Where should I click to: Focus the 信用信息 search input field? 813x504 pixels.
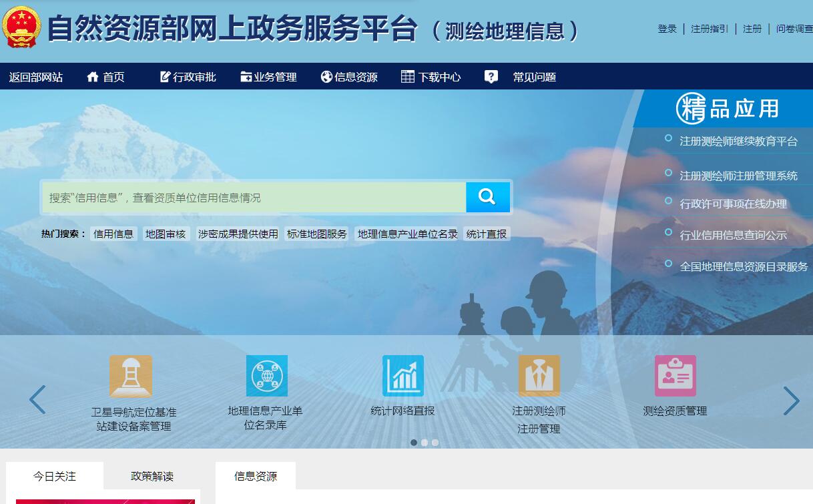tap(254, 198)
